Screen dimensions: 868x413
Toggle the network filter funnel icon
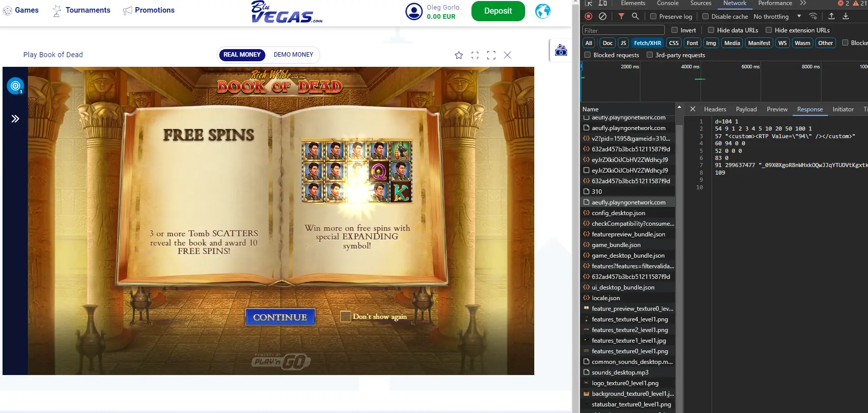pyautogui.click(x=621, y=16)
